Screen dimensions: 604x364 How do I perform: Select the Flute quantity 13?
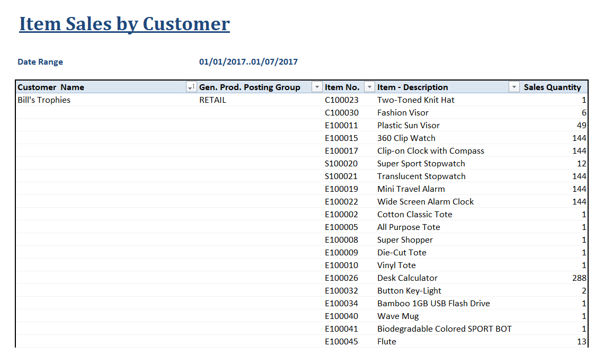pyautogui.click(x=582, y=341)
